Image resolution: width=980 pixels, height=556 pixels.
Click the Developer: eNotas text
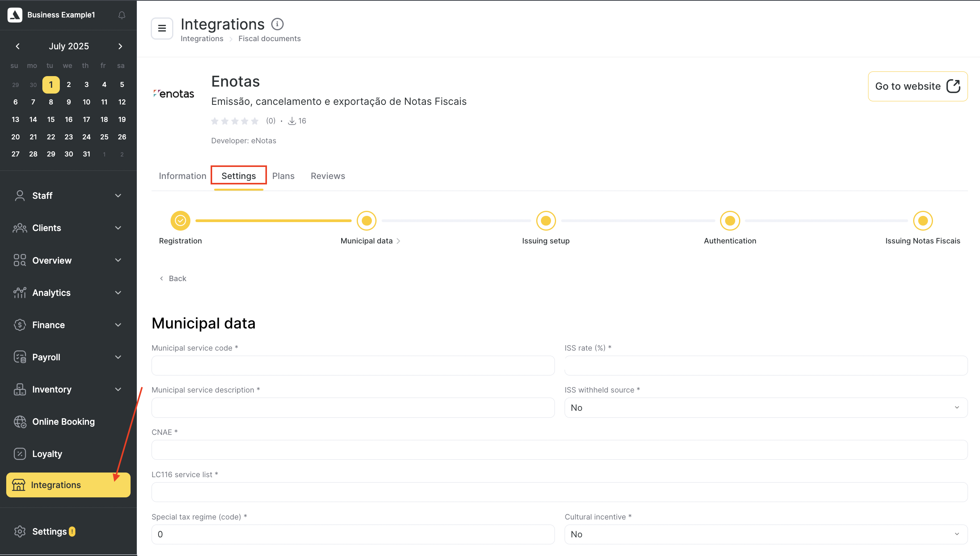(x=244, y=141)
